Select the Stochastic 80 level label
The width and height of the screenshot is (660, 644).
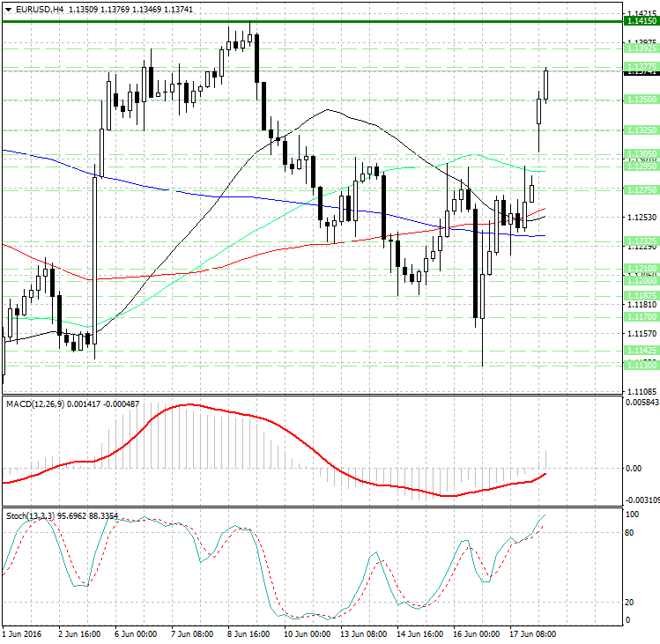629,533
